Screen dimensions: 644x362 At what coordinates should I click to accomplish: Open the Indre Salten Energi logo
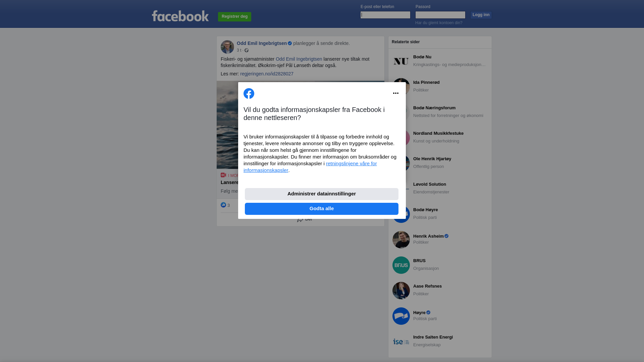click(401, 342)
